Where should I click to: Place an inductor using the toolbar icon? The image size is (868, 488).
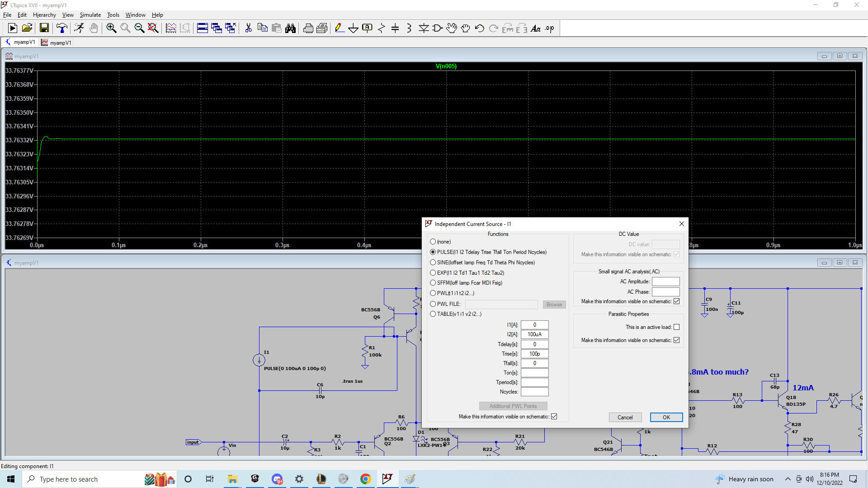point(409,28)
